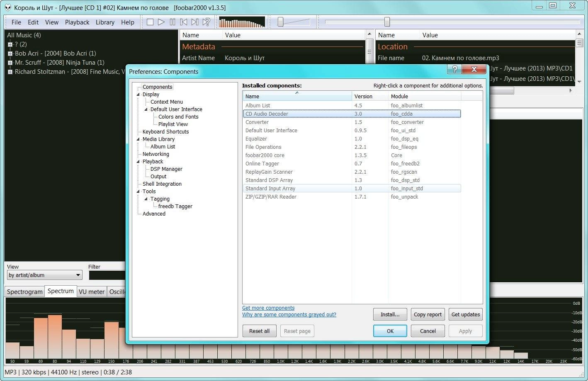Skip to the next track
Image resolution: width=588 pixels, height=381 pixels.
[195, 22]
